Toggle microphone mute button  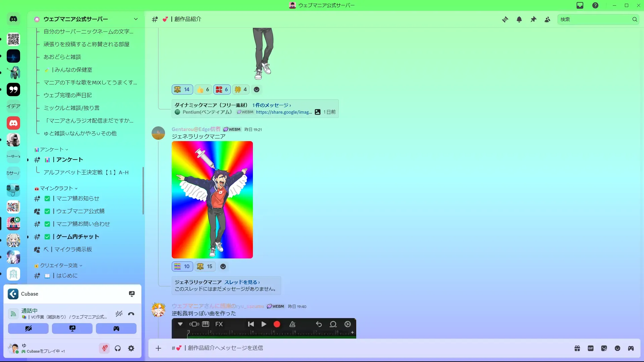[104, 348]
